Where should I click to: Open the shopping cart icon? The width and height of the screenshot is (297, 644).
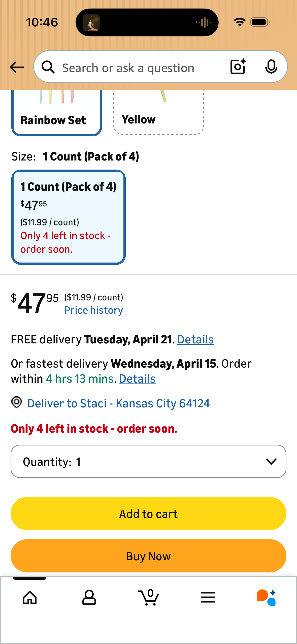[149, 597]
